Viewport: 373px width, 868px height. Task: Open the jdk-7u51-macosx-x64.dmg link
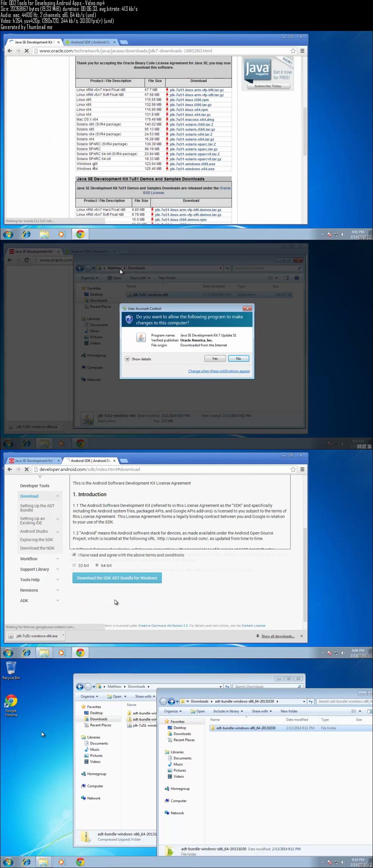(192, 119)
